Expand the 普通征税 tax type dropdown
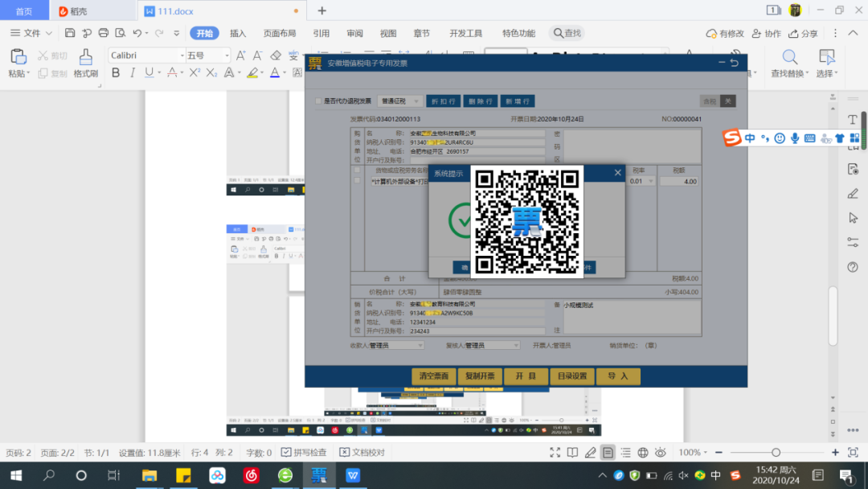This screenshot has height=489, width=868. coord(416,101)
